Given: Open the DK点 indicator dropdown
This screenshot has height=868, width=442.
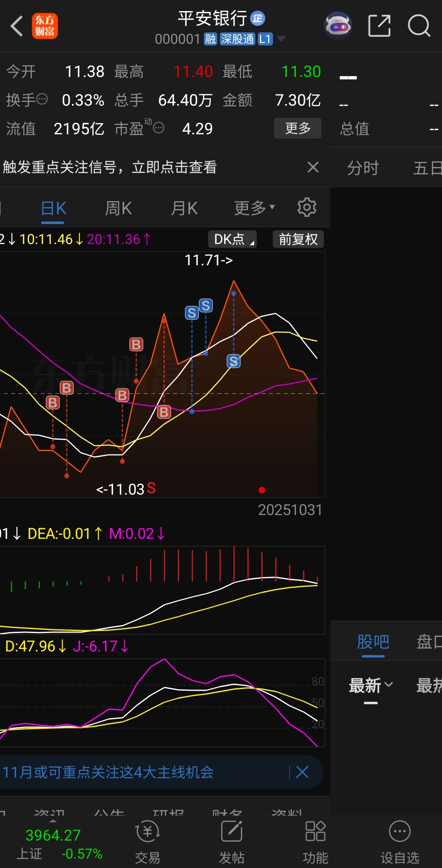Looking at the screenshot, I should click(232, 239).
